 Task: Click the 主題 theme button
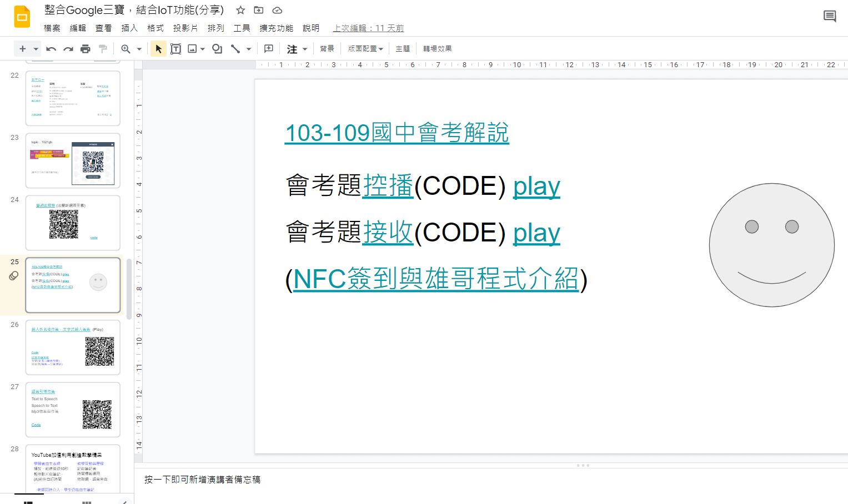(x=403, y=49)
